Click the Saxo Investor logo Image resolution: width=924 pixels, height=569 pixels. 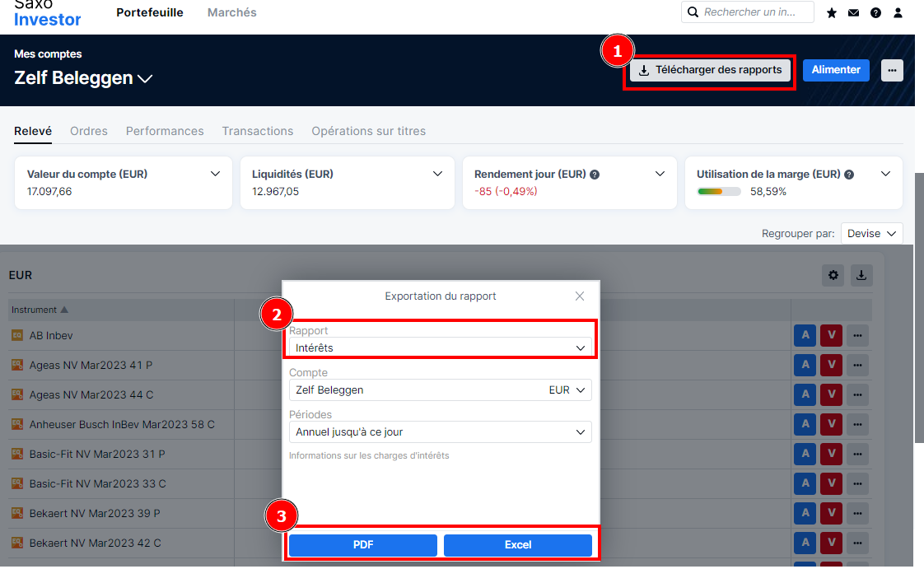[47, 13]
